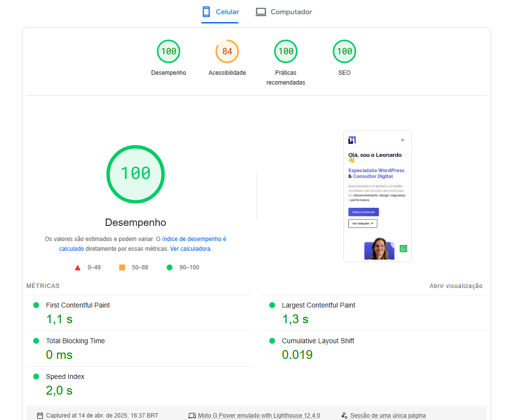Viewport: 514px width, 420px height.
Task: Click the calendar icon beside capture date
Action: pos(40,416)
